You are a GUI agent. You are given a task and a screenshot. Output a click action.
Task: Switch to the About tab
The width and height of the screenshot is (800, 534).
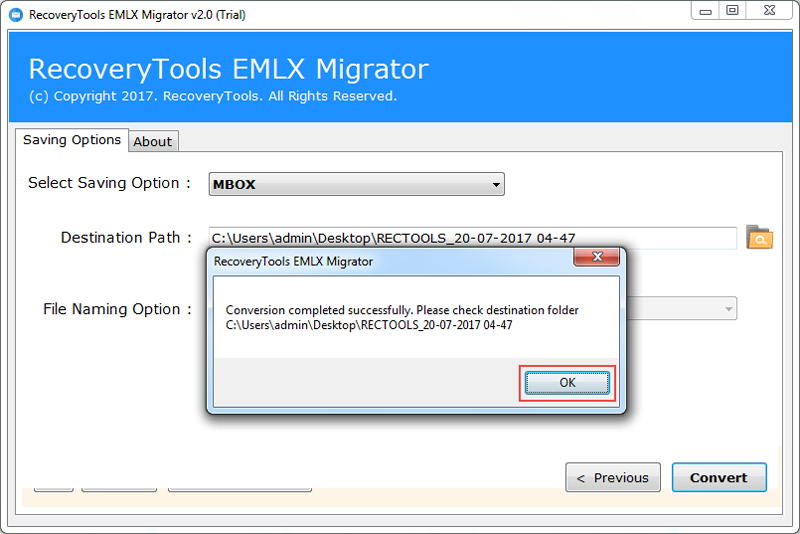pos(153,142)
